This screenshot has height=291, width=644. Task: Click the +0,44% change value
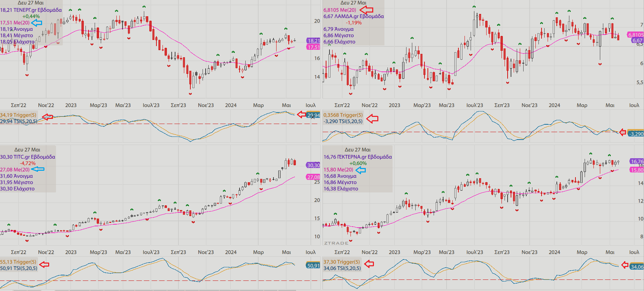tap(31, 16)
